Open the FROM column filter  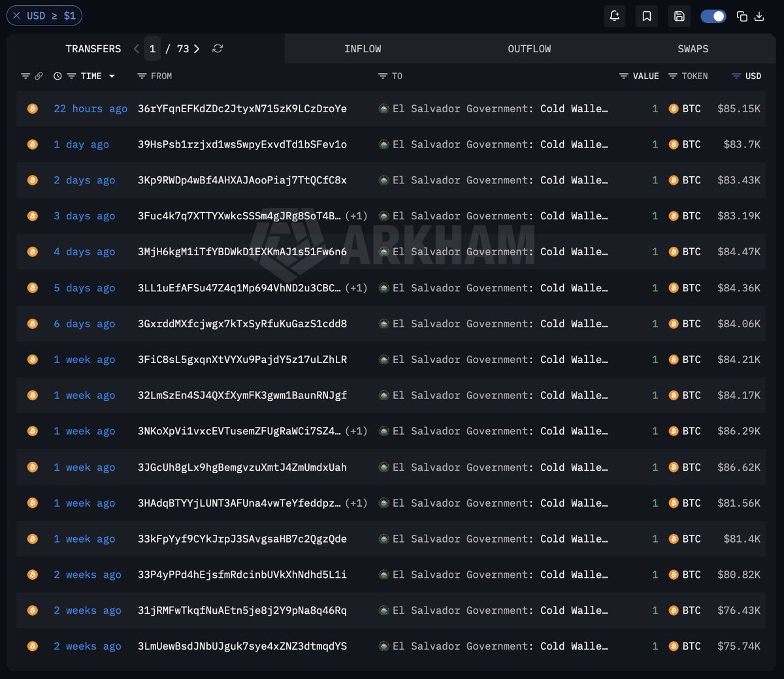coord(142,76)
